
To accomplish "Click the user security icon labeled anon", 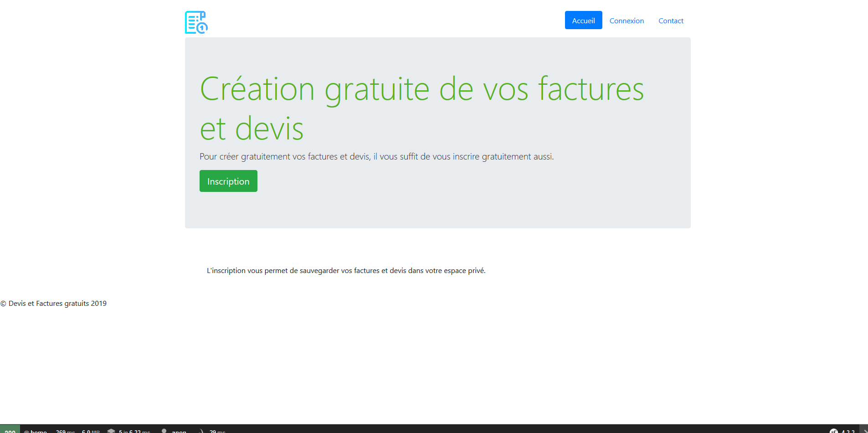I will [x=164, y=431].
